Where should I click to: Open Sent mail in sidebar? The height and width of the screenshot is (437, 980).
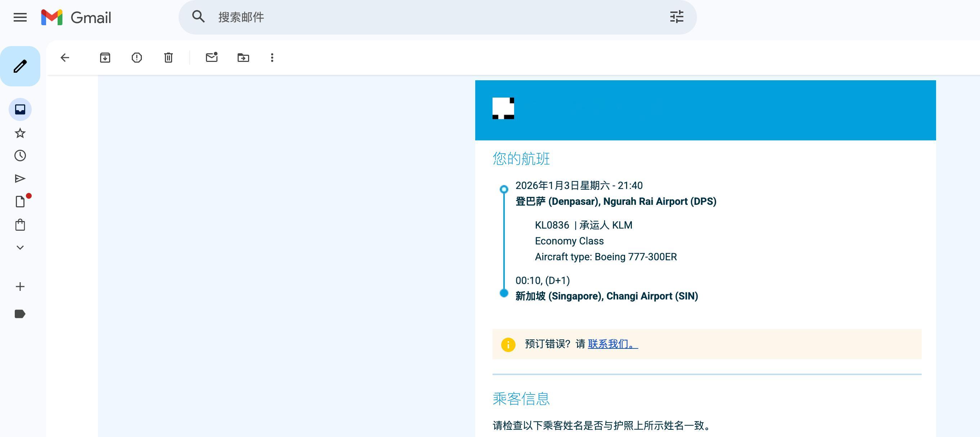point(20,179)
